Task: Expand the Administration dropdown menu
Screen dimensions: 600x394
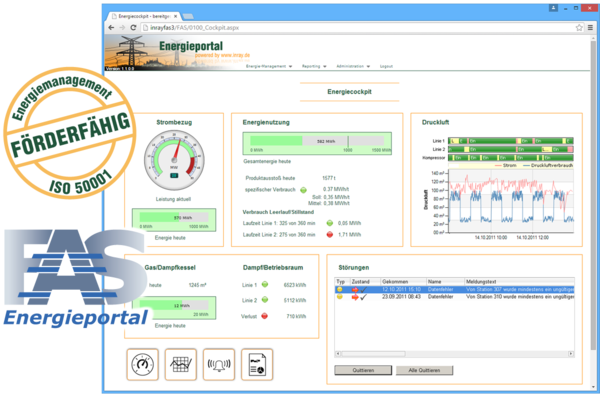Action: click(x=353, y=66)
